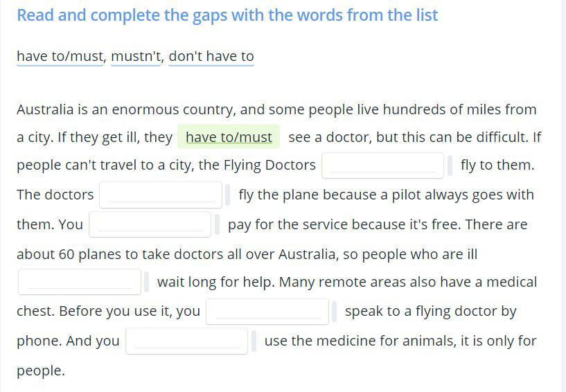The height and width of the screenshot is (392, 566).
Task: Click gray handle beside the "wait long" gap
Action: pyautogui.click(x=146, y=282)
